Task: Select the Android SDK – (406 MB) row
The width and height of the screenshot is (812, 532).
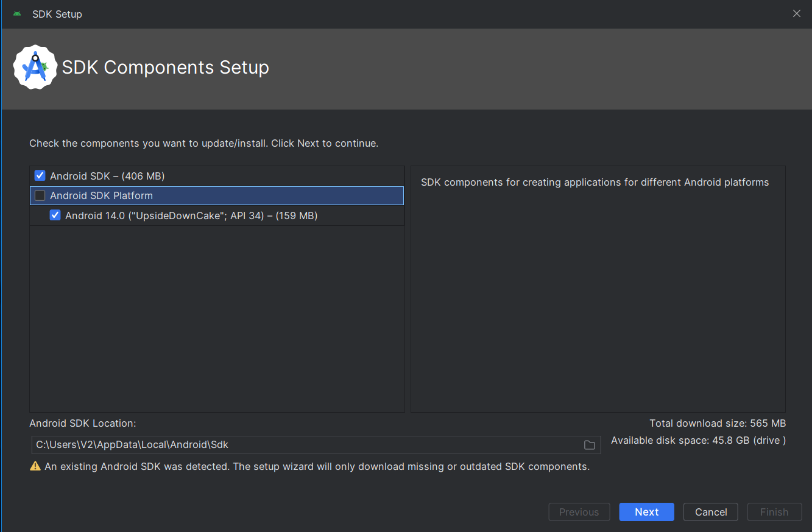Action: 107,176
